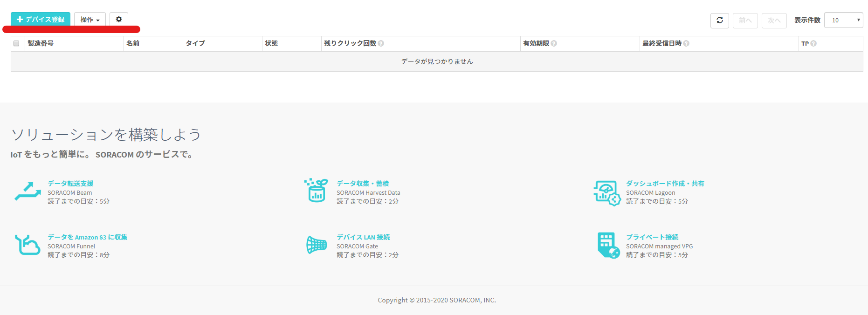Click the デバイス登録 button
This screenshot has width=868, height=315.
coord(41,20)
